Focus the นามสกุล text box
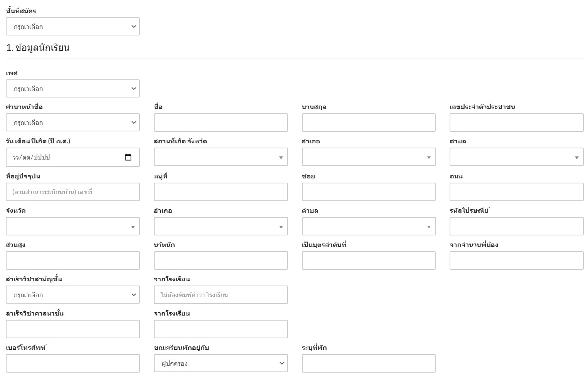Image resolution: width=588 pixels, height=378 pixels. [369, 123]
